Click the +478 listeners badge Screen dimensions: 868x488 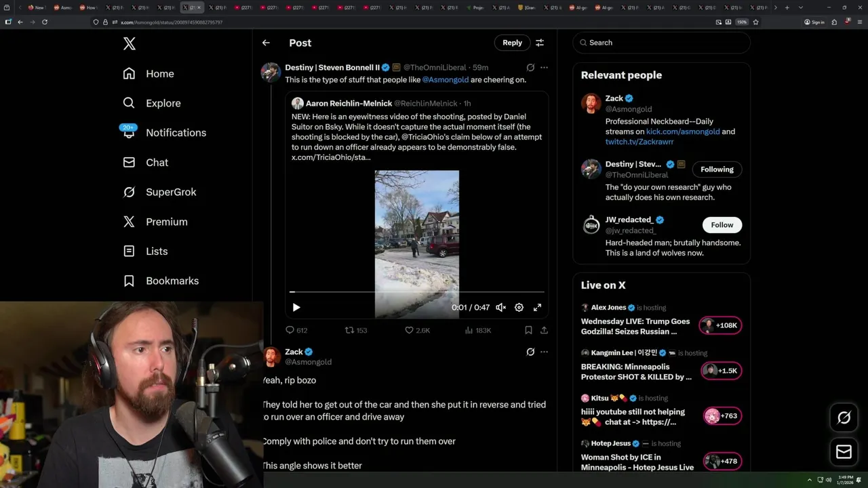(721, 462)
